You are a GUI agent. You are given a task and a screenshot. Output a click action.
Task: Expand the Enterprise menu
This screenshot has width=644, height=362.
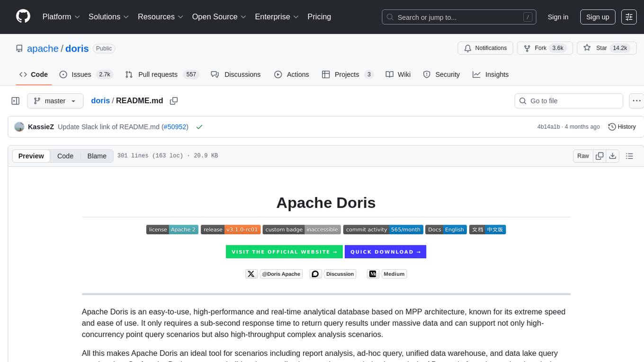[277, 17]
